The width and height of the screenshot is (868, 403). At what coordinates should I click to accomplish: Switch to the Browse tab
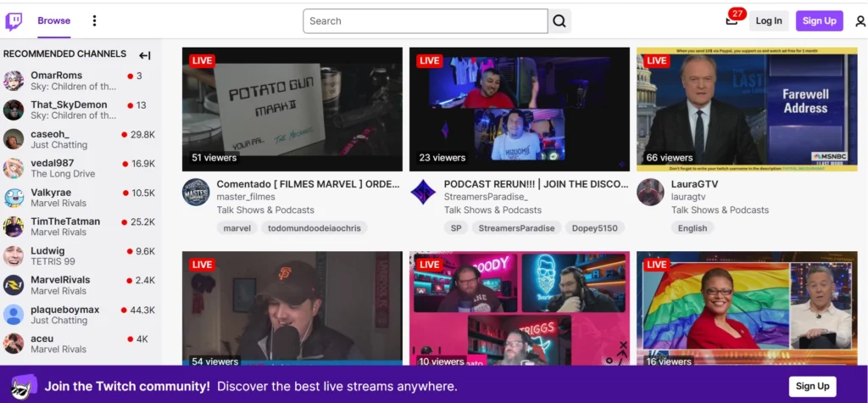[53, 21]
